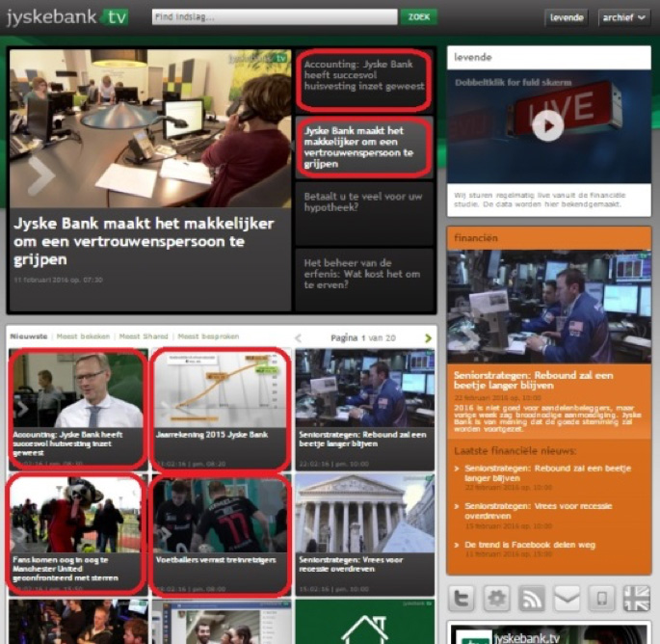
Task: Select the 'Meest besproken' tab
Action: (207, 336)
